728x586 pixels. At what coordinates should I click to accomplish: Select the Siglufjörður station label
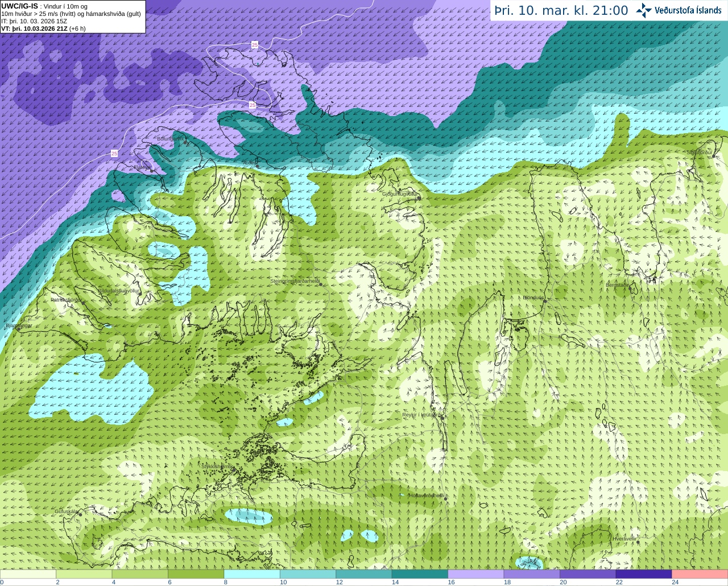click(700, 152)
